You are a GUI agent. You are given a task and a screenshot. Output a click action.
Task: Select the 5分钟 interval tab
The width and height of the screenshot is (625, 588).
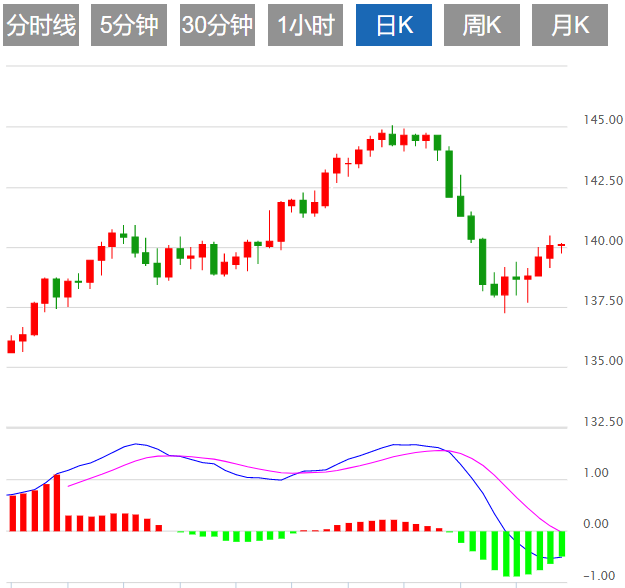click(x=129, y=25)
